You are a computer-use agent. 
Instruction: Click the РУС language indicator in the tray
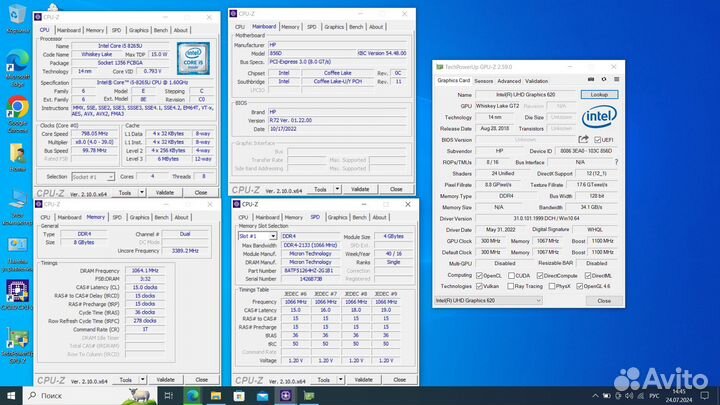click(x=654, y=395)
